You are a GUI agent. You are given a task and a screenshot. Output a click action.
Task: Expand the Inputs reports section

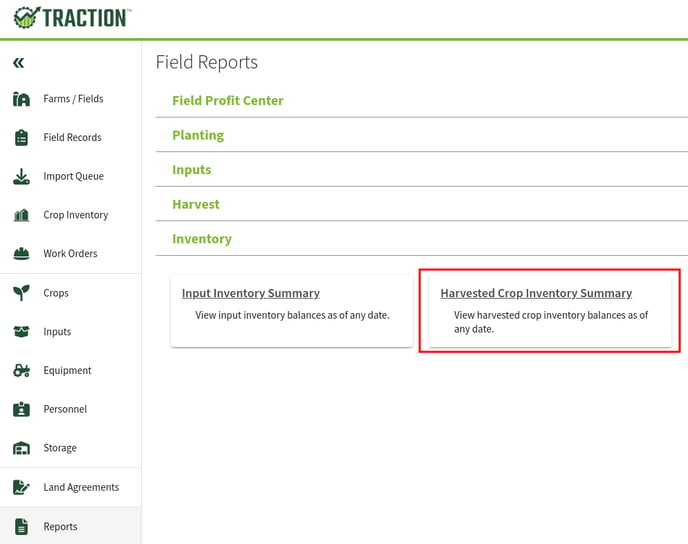pyautogui.click(x=191, y=170)
